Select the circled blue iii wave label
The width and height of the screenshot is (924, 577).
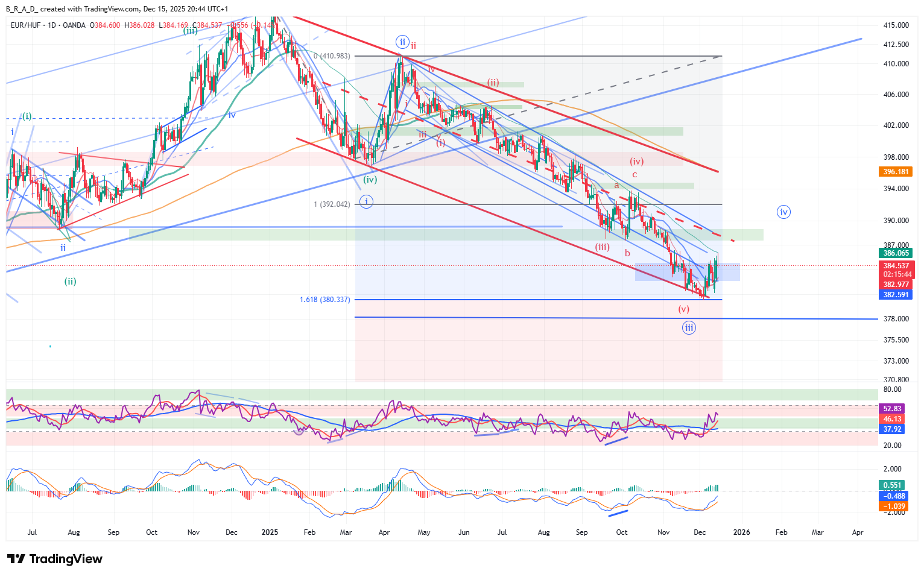tap(689, 327)
